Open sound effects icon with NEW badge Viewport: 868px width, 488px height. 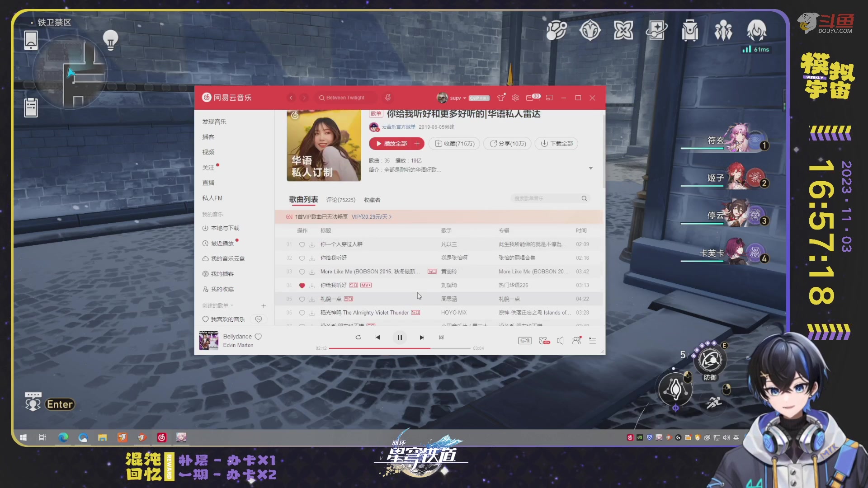[544, 341]
